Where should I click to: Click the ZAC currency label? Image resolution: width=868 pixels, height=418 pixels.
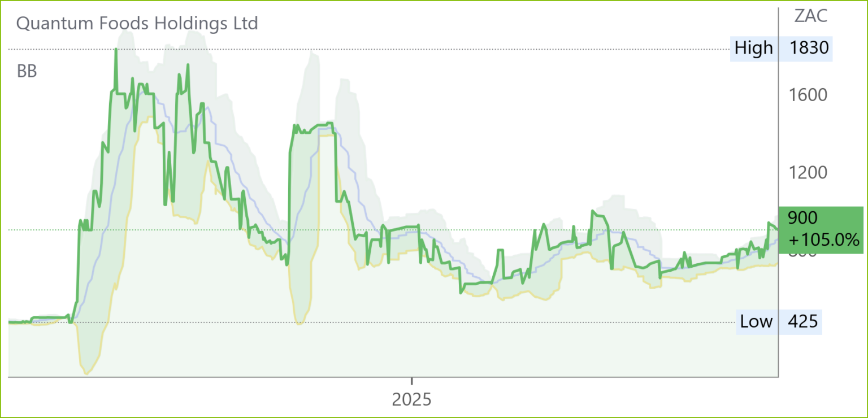811,16
